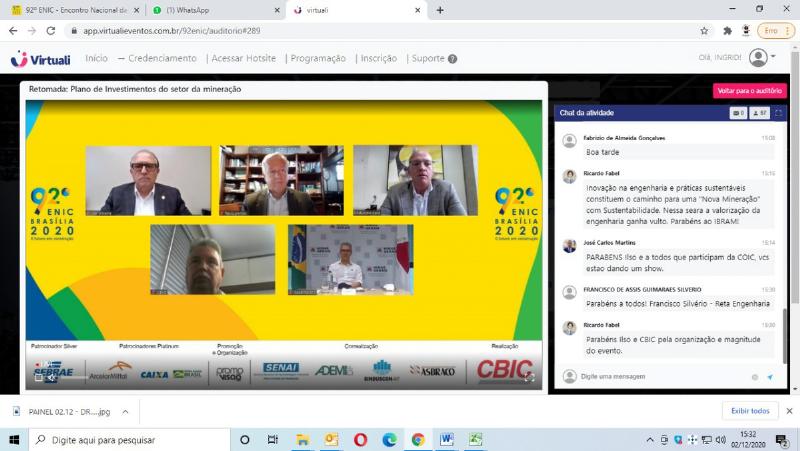This screenshot has width=800, height=451.
Task: Open the Credenciamento menu item
Action: pyautogui.click(x=162, y=58)
